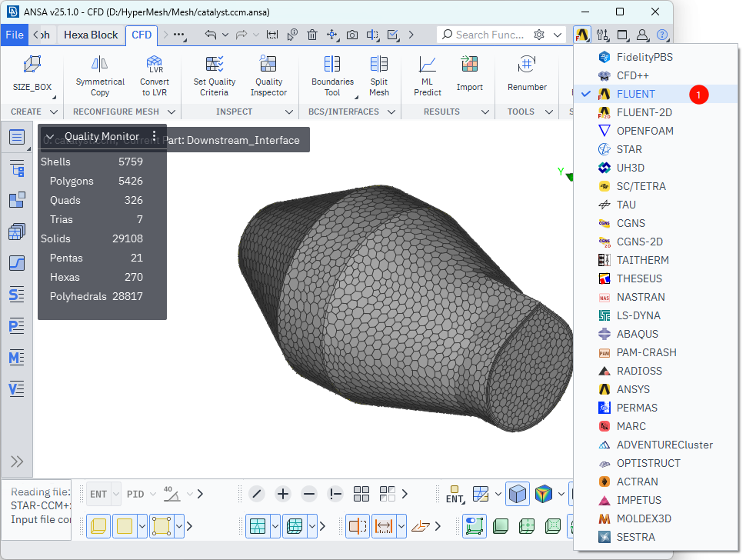Click the Search Functions input field

pos(489,35)
